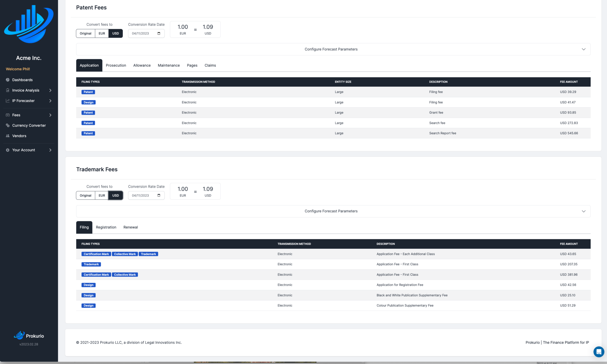607x364 pixels.
Task: Select EUR conversion in Patent Fees
Action: [x=102, y=33]
